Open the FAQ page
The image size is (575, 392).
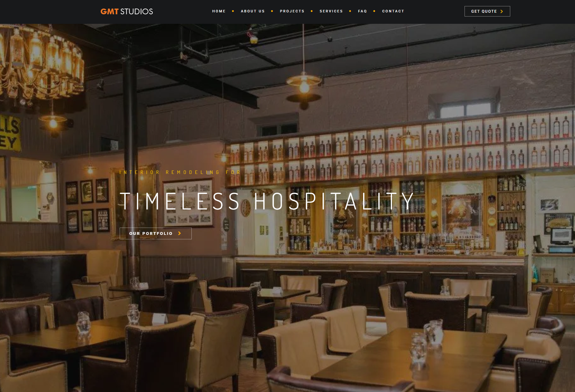pos(362,11)
